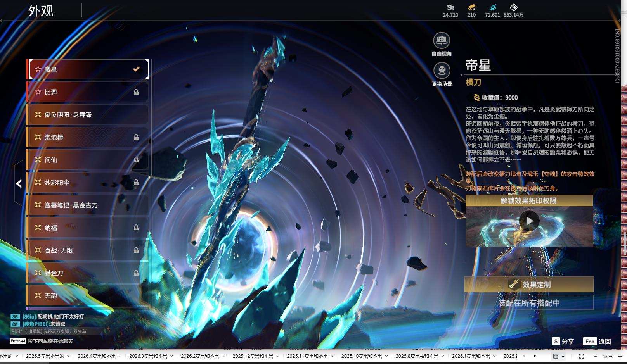
Task: Click the lock icon on the 错金刀 row
Action: point(136,273)
